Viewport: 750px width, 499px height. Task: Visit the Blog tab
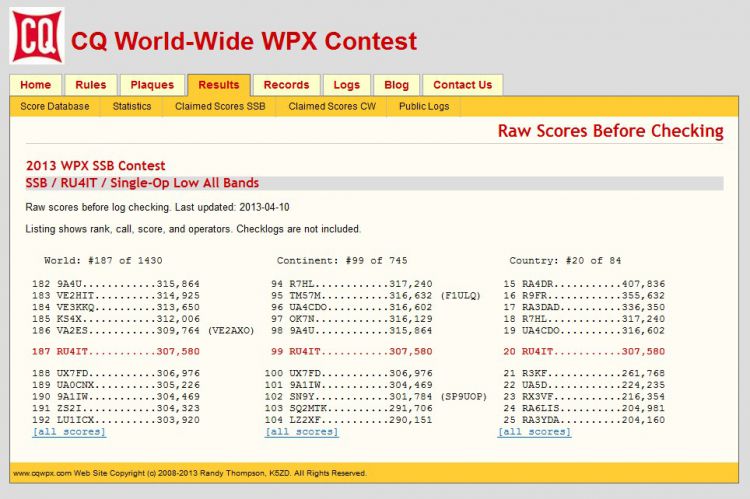point(397,85)
